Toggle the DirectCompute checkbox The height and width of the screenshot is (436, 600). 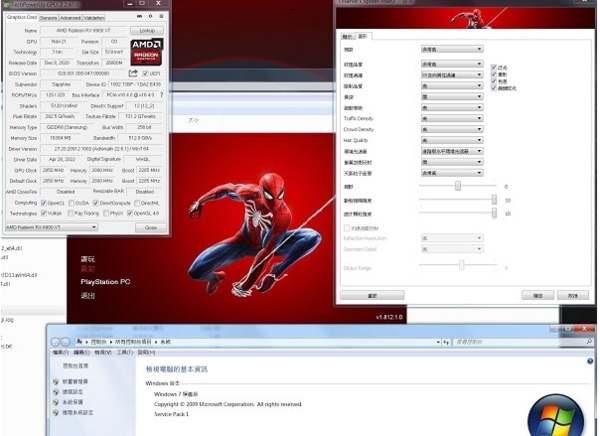pos(96,203)
